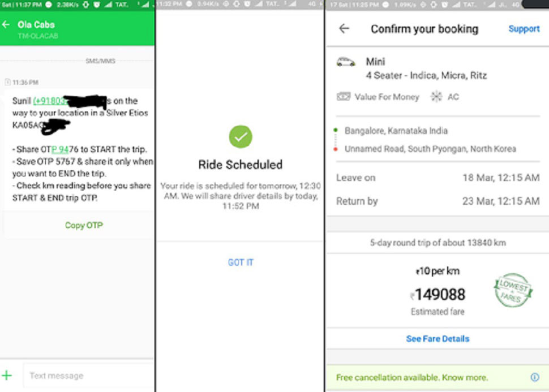Tap the back arrow beside Ola Cabs
Image resolution: width=549 pixels, height=392 pixels.
tap(6, 25)
